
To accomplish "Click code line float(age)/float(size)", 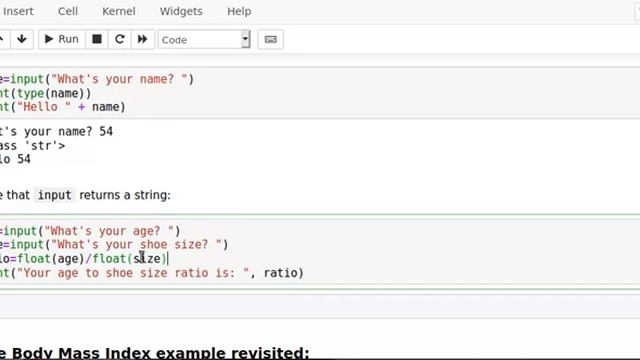I will click(x=84, y=259).
